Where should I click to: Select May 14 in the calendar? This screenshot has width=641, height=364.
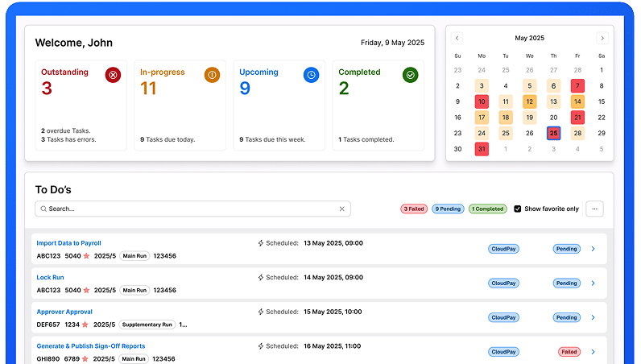click(x=577, y=101)
